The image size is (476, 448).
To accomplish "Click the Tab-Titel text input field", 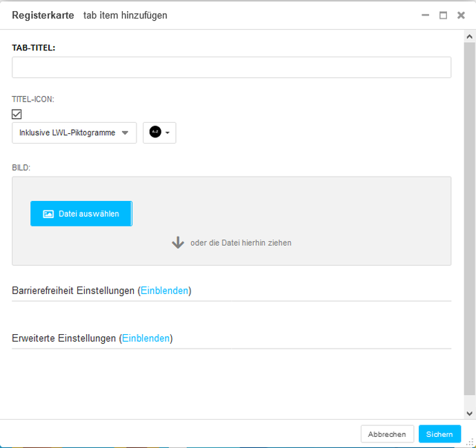I will (231, 67).
